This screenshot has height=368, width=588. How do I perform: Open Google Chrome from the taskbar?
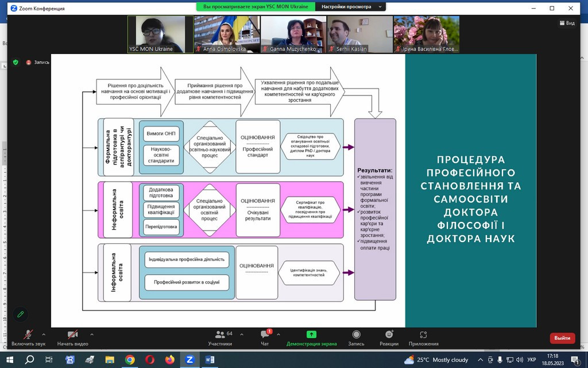130,360
